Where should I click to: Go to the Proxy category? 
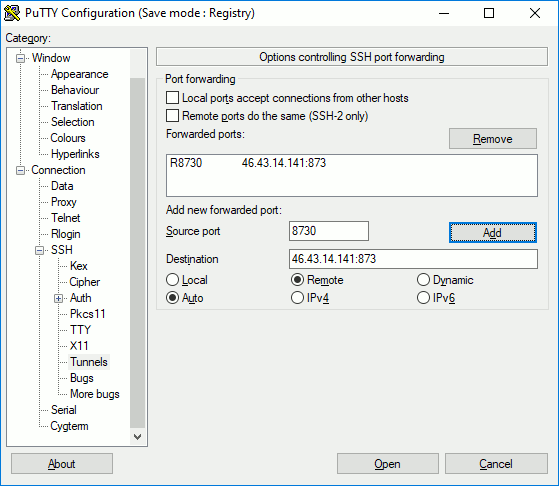click(x=64, y=202)
